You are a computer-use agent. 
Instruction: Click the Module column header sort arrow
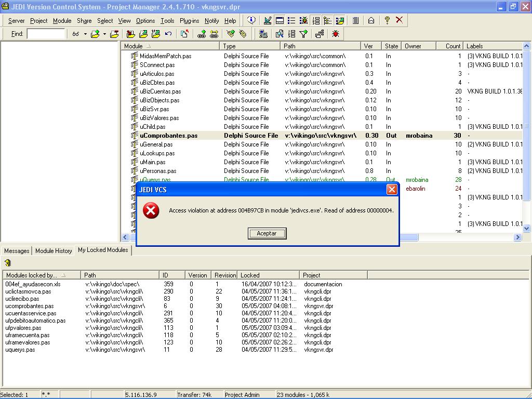[149, 46]
